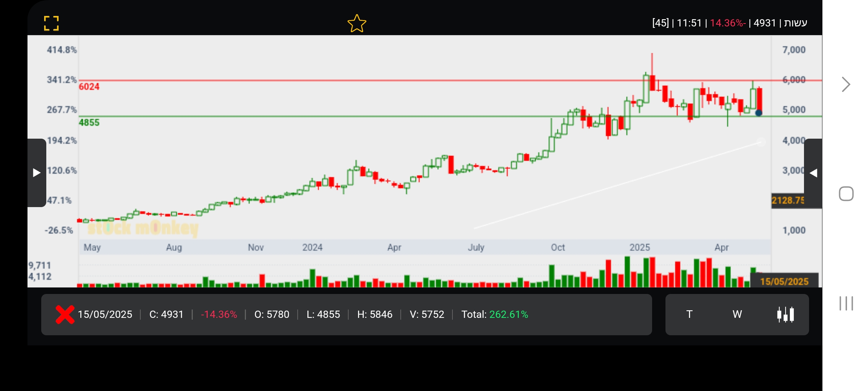Tap the Android back chevron

pyautogui.click(x=846, y=84)
